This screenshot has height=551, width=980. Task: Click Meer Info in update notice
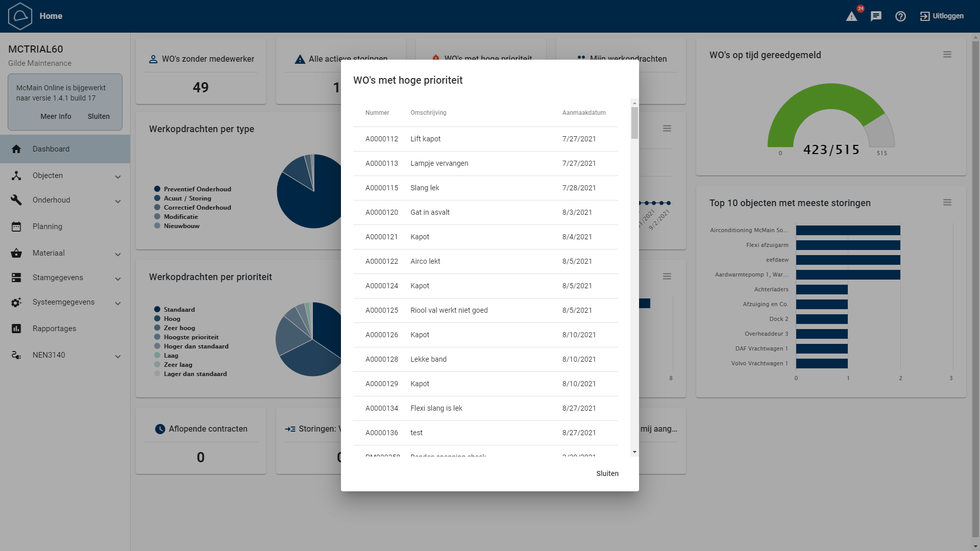click(56, 116)
